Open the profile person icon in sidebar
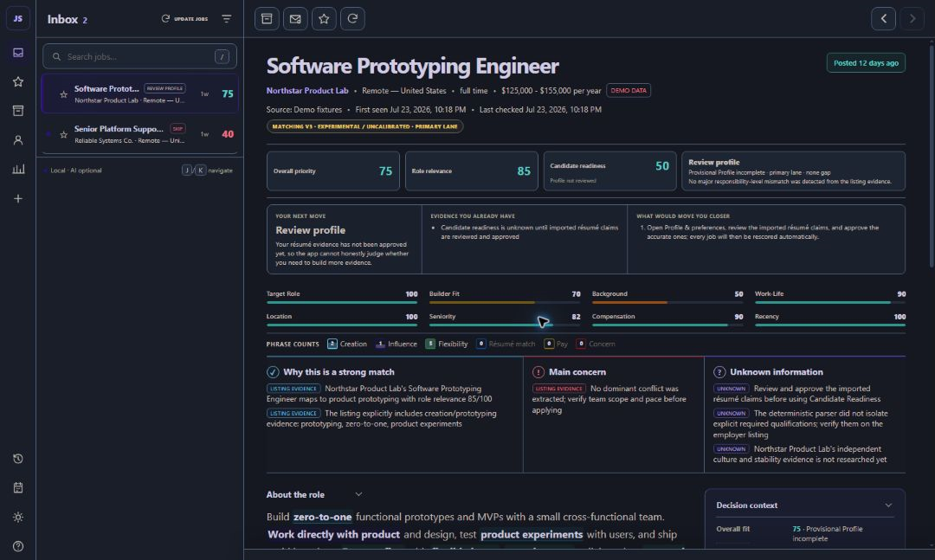The image size is (935, 560). tap(18, 140)
